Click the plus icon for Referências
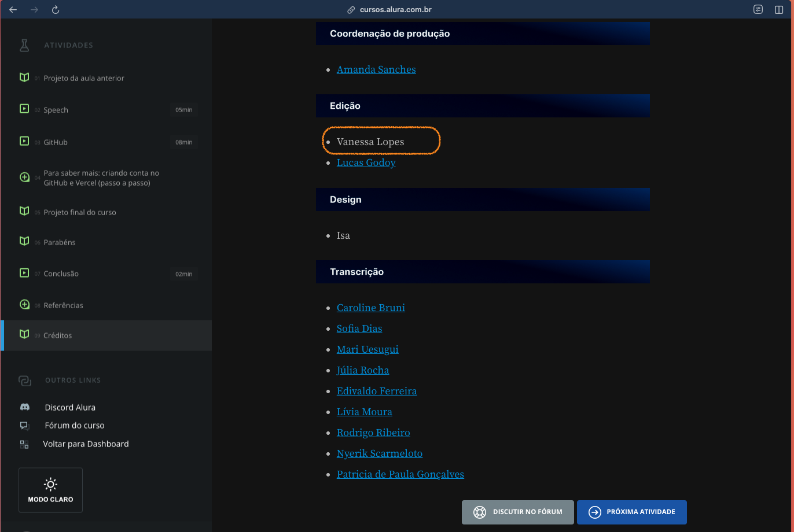 (24, 304)
